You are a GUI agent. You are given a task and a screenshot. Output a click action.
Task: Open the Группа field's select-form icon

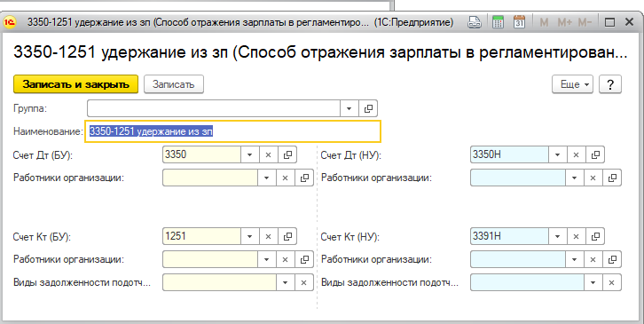point(368,108)
